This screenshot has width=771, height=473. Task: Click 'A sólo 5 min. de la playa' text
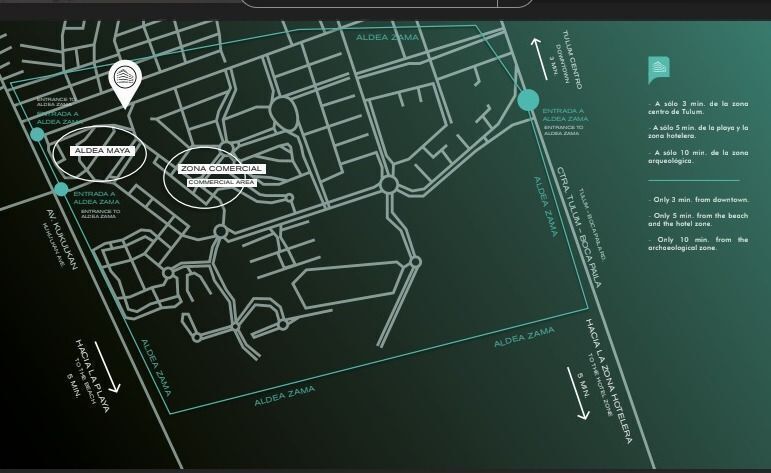pyautogui.click(x=698, y=132)
